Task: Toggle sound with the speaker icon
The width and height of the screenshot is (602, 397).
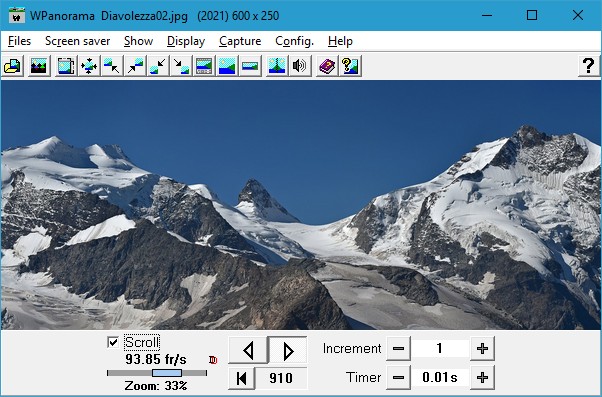Action: point(300,66)
